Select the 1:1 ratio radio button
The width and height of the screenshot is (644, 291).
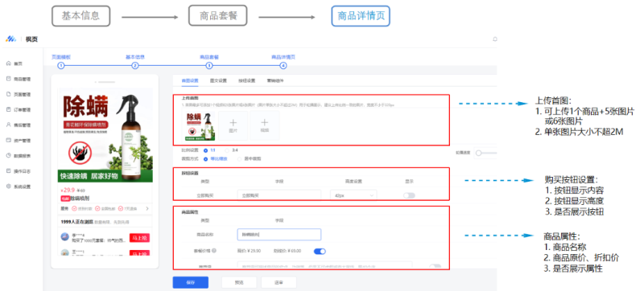[206, 150]
